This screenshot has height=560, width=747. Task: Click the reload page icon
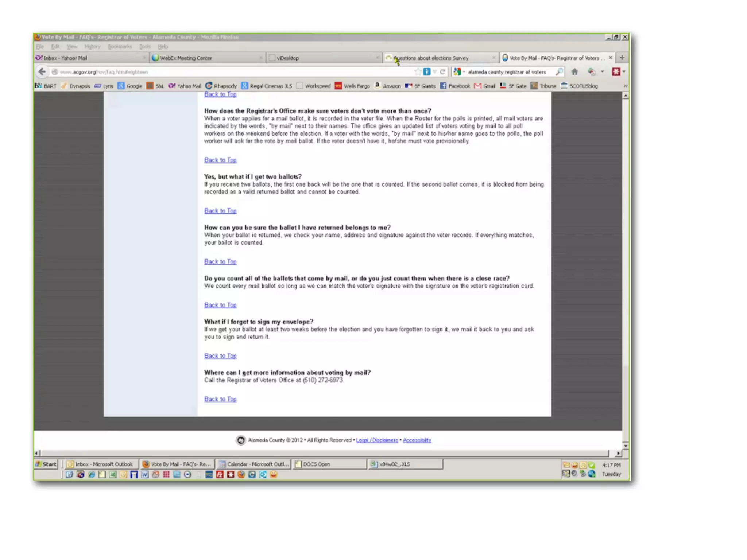tap(442, 71)
